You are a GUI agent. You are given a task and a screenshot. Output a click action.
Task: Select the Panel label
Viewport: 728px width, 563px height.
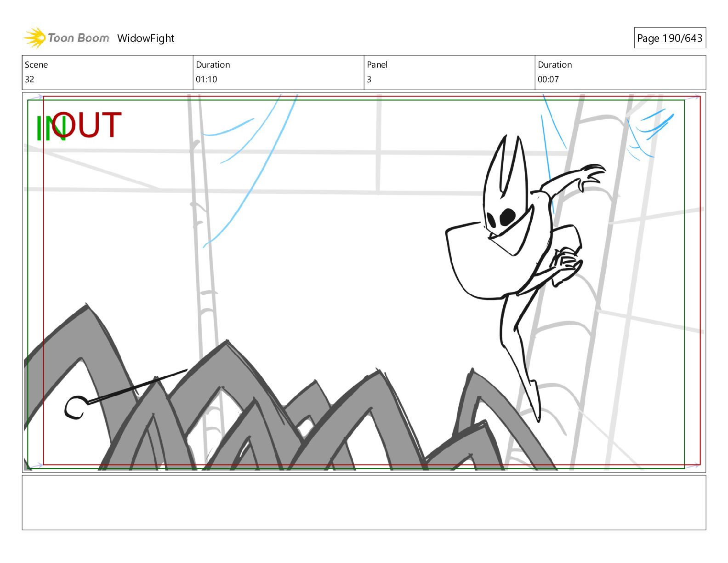point(377,64)
